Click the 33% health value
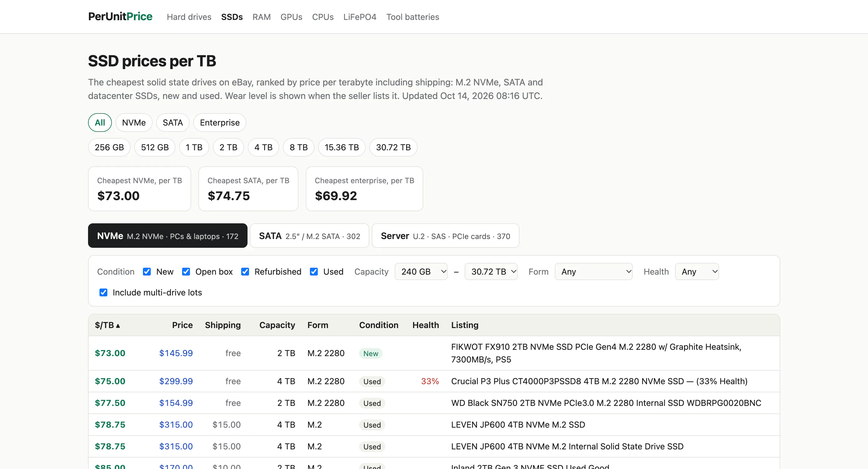Screen dimensions: 868x469 pos(430,381)
